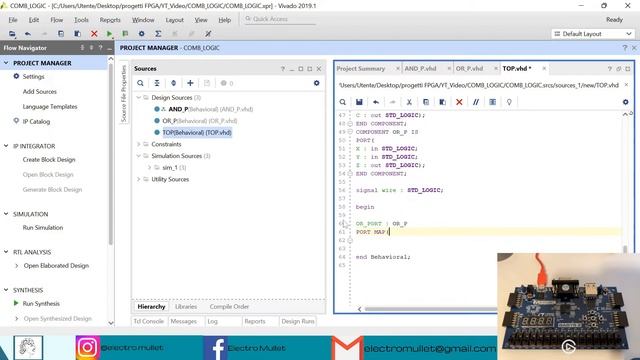Collapse the SIMULATION section
Viewport: 640px width, 360px height.
click(6, 214)
